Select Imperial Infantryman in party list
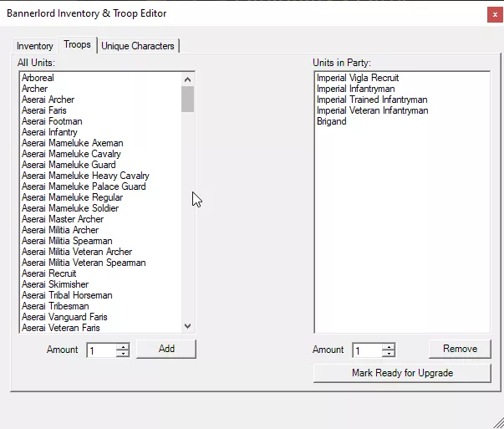Image resolution: width=504 pixels, height=429 pixels. coord(402,89)
